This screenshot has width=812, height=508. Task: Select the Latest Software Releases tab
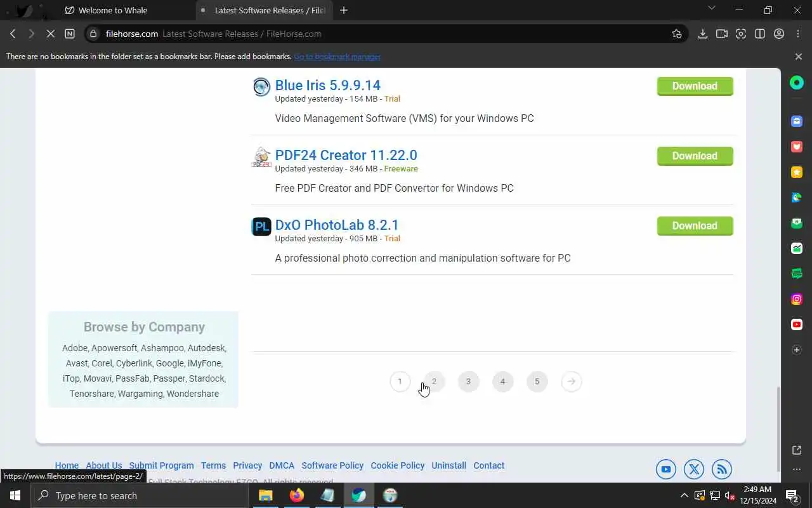(265, 10)
